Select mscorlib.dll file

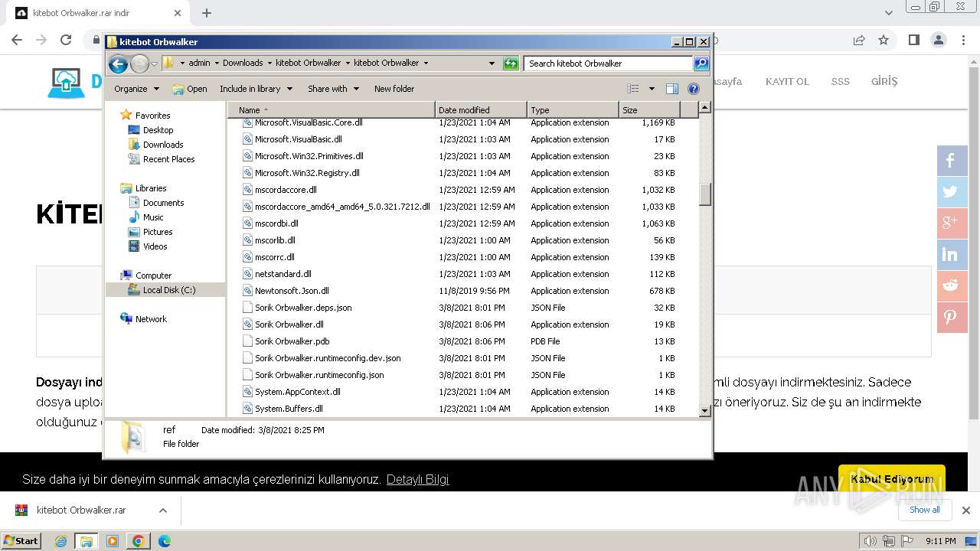275,240
